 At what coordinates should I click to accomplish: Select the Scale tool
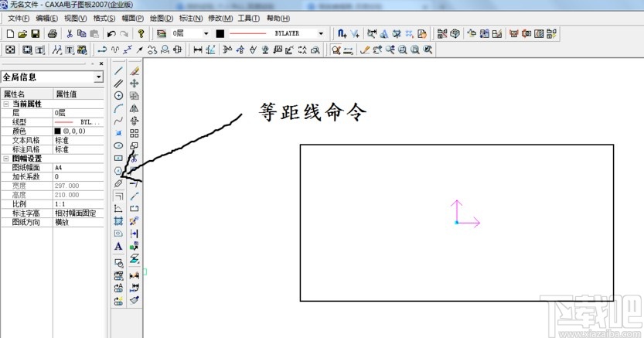(x=135, y=145)
